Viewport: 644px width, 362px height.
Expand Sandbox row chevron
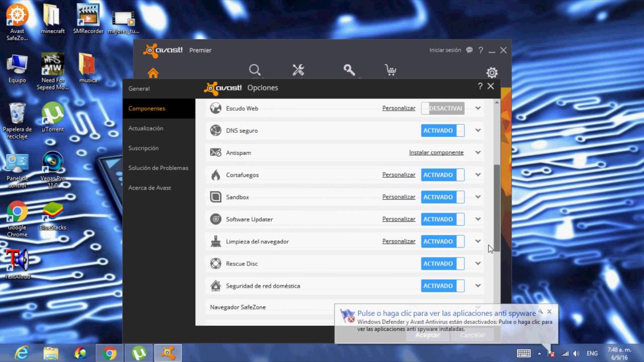[x=478, y=197]
